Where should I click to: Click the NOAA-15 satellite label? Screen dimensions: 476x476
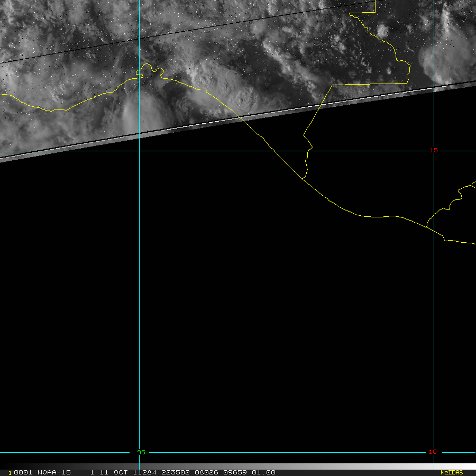pos(54,472)
